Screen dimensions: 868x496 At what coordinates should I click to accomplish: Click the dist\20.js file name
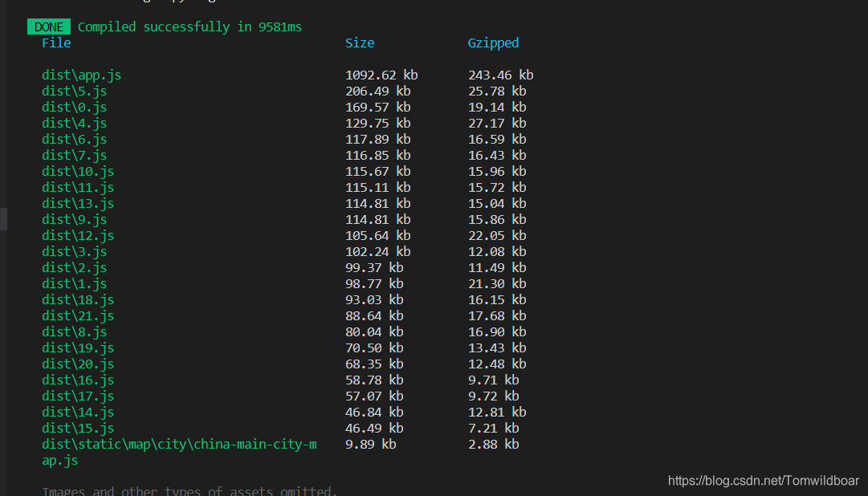78,364
